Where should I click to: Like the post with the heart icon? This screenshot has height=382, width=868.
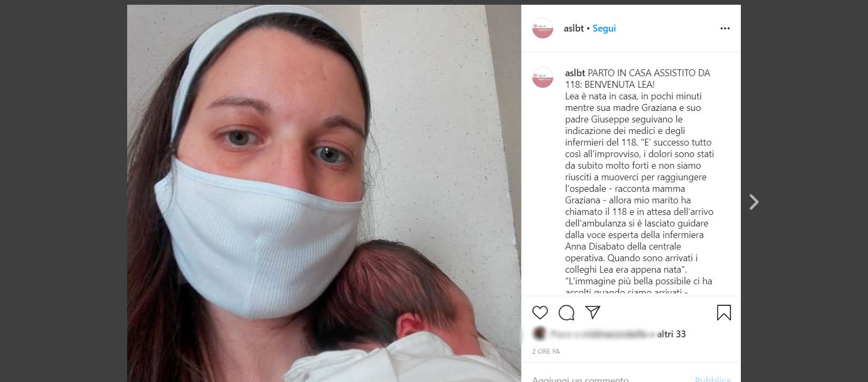click(540, 313)
